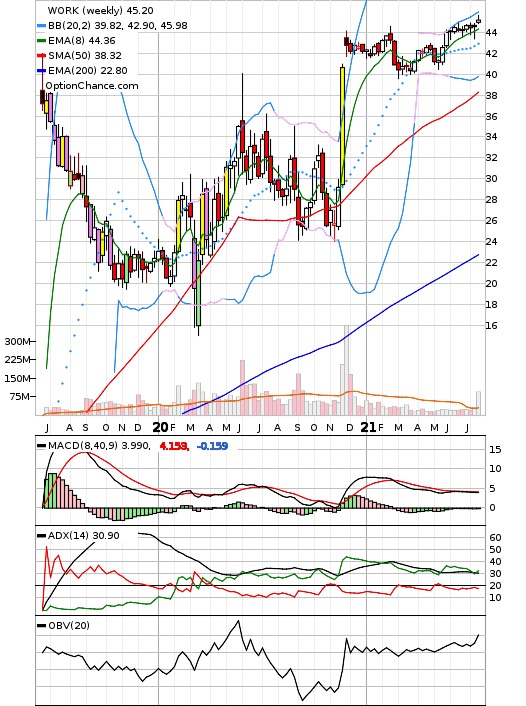Click the OBV(20) indicator label
The height and width of the screenshot is (706, 526).
point(69,625)
